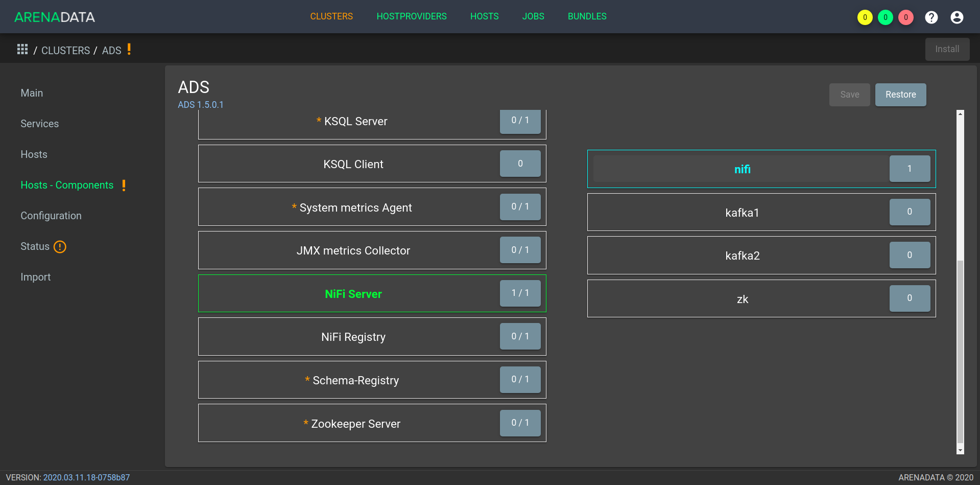
Task: Click ADS in the breadcrumb
Action: click(112, 51)
